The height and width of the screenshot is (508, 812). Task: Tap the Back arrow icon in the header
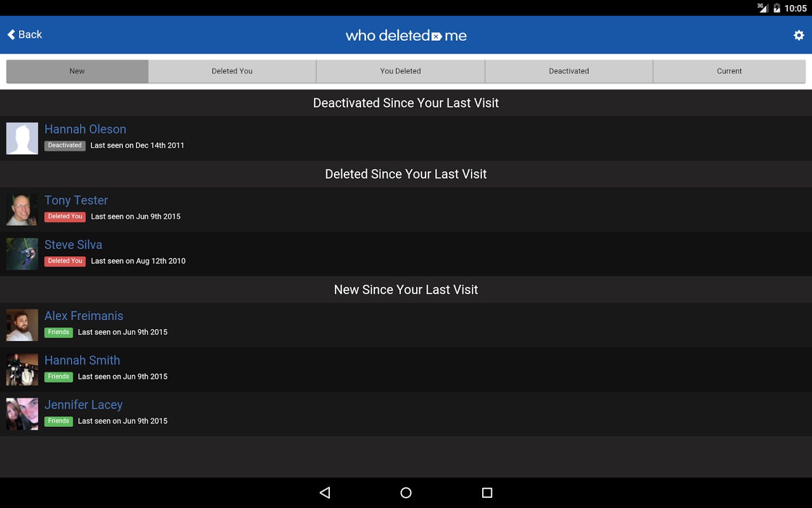coord(11,34)
